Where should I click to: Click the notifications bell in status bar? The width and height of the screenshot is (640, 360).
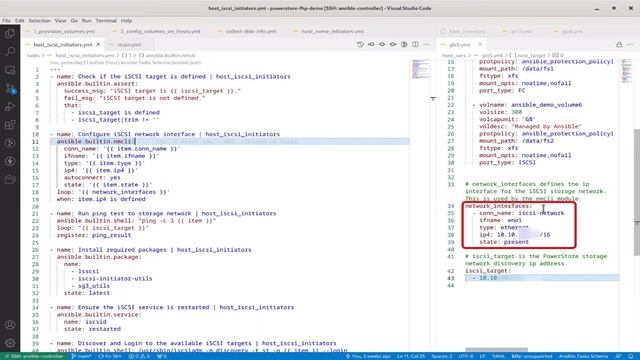click(631, 356)
